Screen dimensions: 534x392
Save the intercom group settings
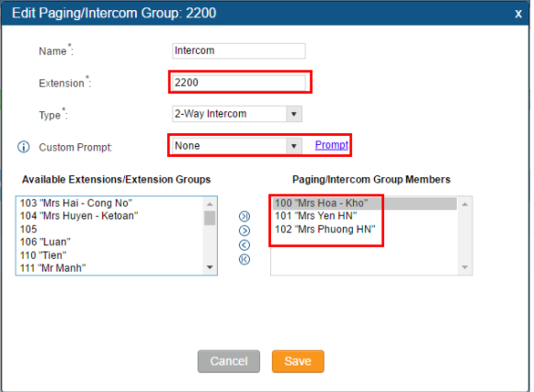[x=298, y=361]
